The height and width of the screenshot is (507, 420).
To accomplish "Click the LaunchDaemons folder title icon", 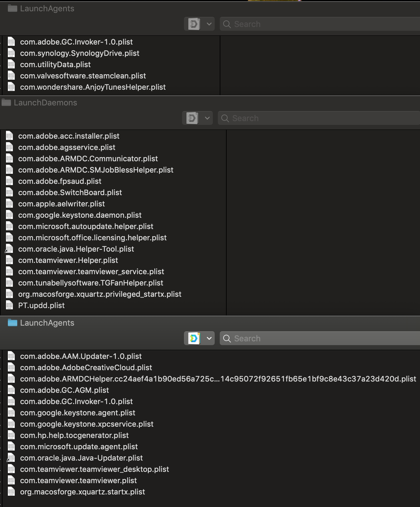I will pyautogui.click(x=6, y=102).
